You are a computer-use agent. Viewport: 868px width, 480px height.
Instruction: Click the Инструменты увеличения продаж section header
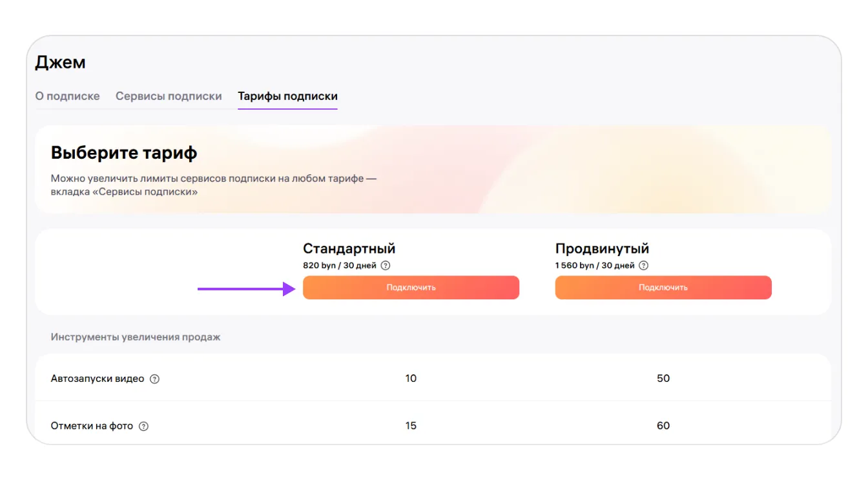(x=136, y=337)
